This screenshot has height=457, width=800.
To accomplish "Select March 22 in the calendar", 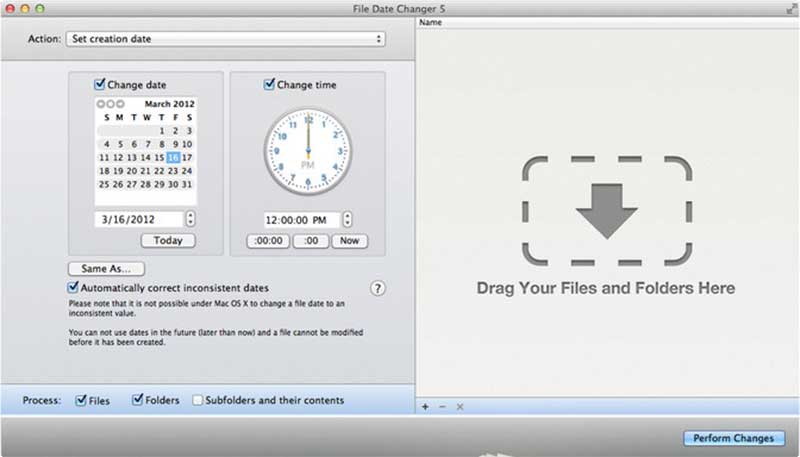I will click(159, 171).
